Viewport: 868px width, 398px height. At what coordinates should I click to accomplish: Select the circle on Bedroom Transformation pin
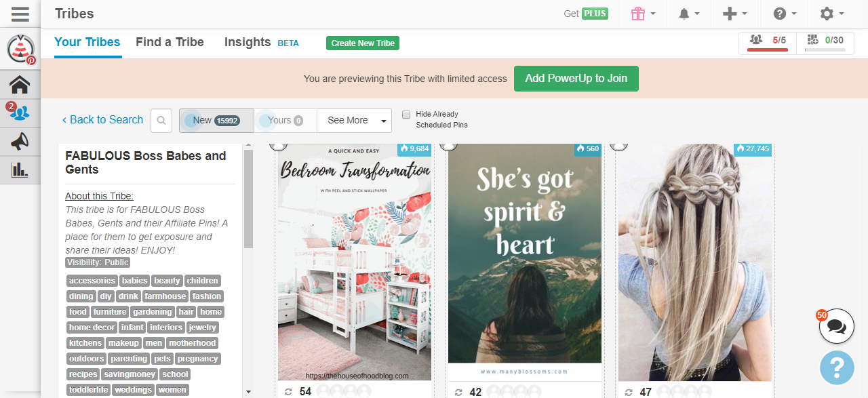(277, 144)
